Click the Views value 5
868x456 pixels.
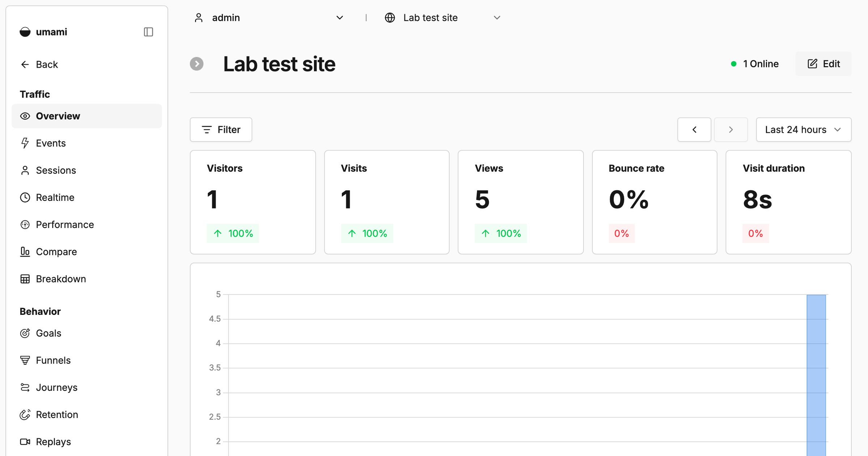click(482, 199)
